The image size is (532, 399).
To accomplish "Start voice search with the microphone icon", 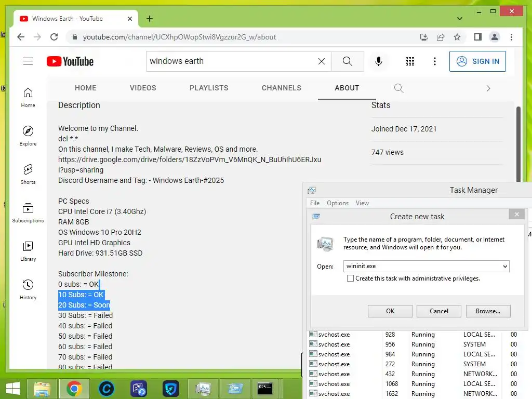I will (379, 61).
